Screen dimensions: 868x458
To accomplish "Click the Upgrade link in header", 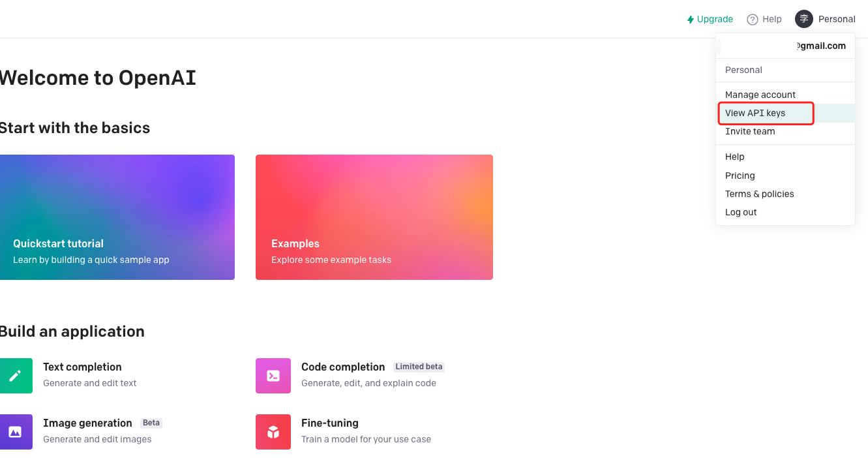I will 710,20.
